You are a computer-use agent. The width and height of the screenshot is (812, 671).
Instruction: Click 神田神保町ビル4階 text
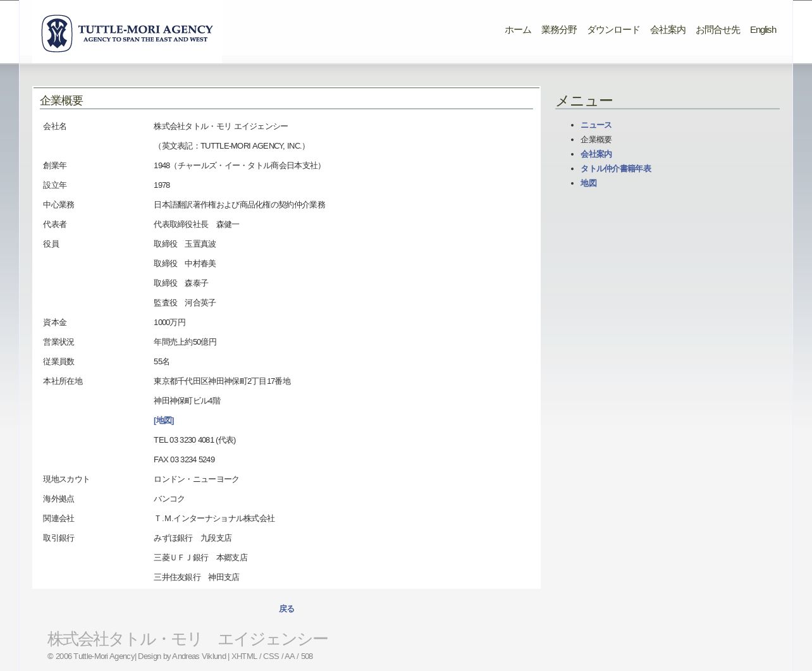pyautogui.click(x=187, y=401)
